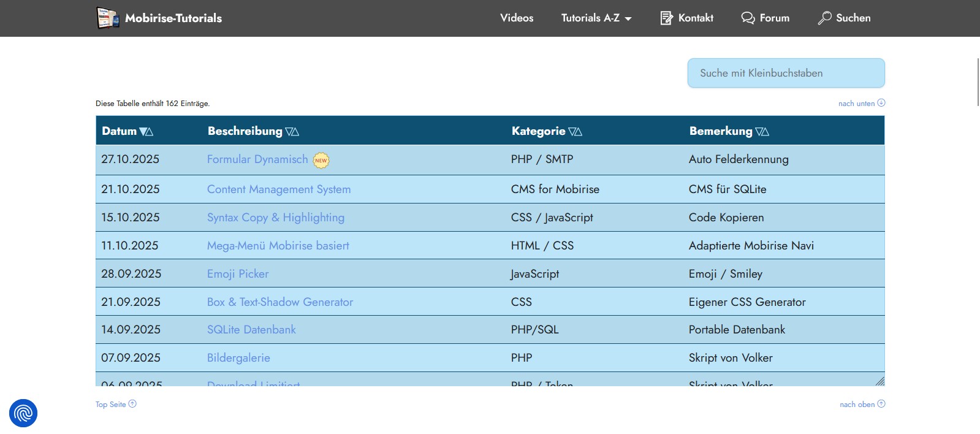The width and height of the screenshot is (980, 434).
Task: Click the Suchen magnifier icon
Action: pos(824,18)
